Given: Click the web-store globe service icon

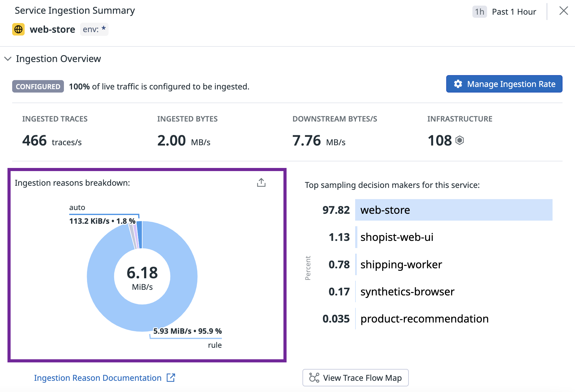Looking at the screenshot, I should point(18,29).
